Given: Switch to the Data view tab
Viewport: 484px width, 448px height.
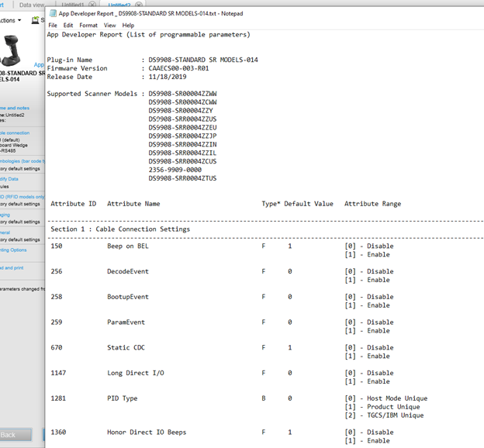Looking at the screenshot, I should pos(32,5).
